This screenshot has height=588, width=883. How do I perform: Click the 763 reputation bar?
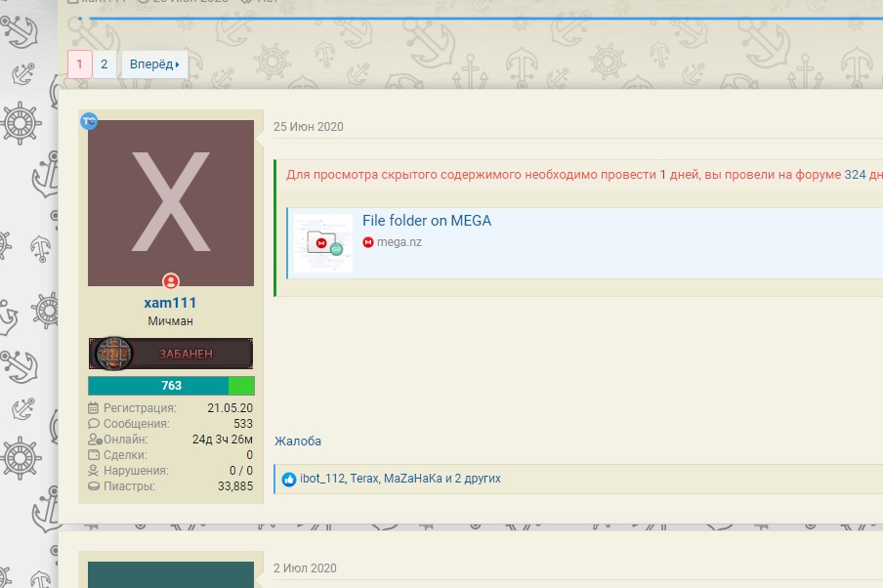coord(171,386)
